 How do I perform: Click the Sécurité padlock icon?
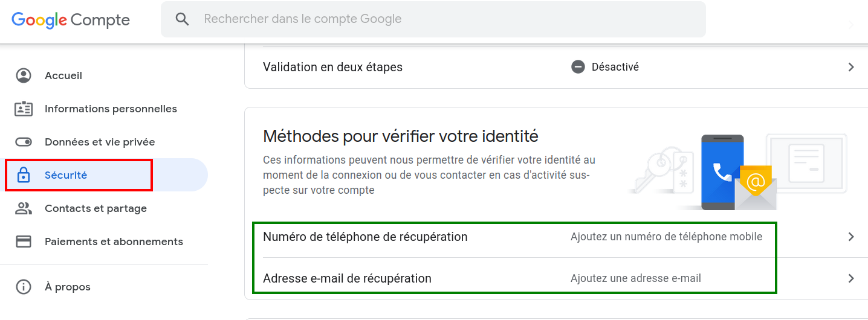point(24,175)
